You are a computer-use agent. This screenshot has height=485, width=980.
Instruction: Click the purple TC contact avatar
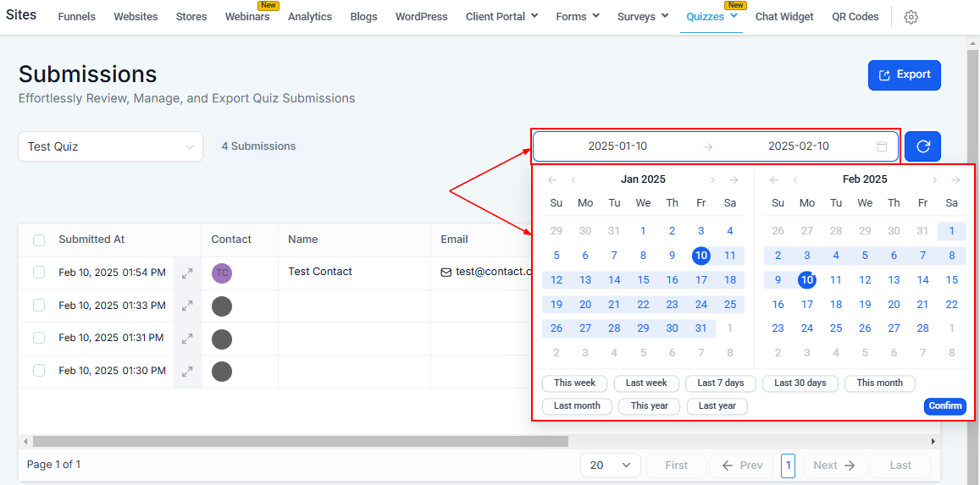click(222, 273)
